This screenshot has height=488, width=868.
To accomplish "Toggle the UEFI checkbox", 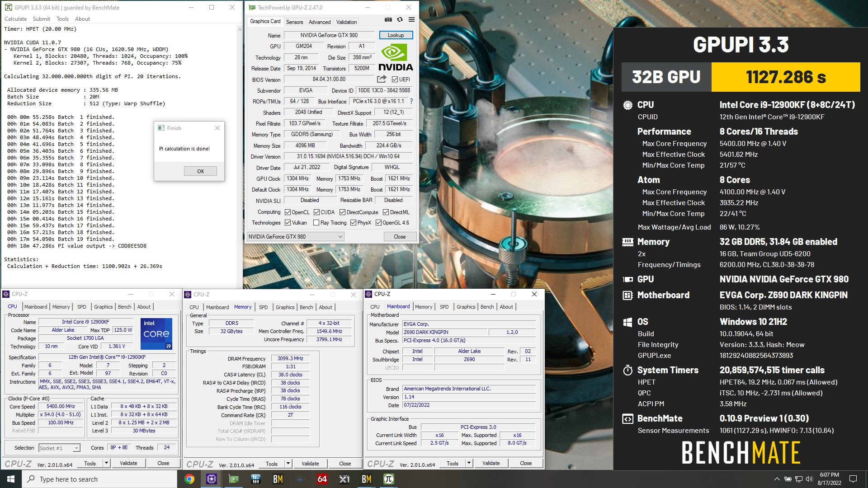I will click(x=395, y=80).
